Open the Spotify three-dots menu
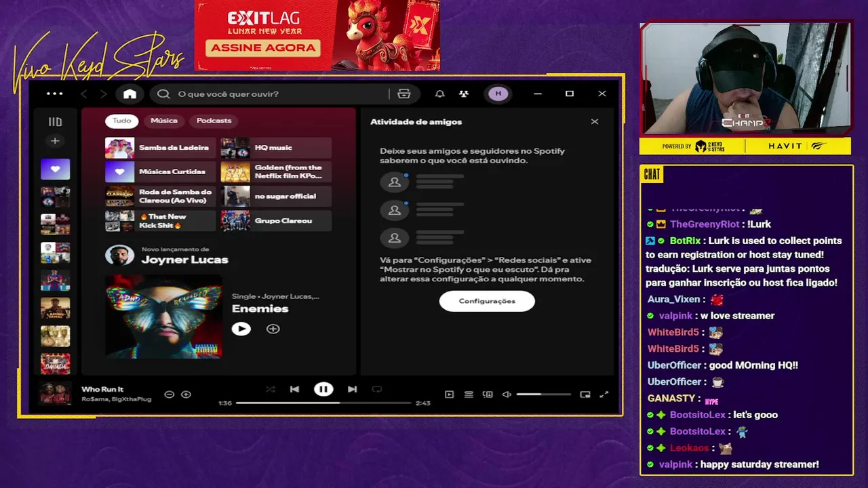Viewport: 868px width, 488px height. point(55,94)
